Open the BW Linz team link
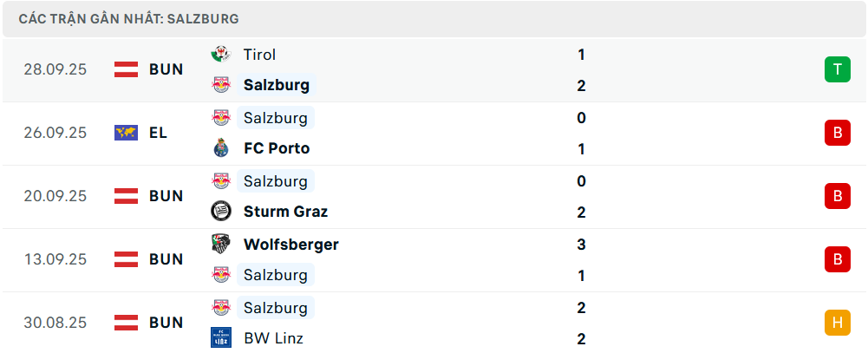868x353 pixels. 273,338
